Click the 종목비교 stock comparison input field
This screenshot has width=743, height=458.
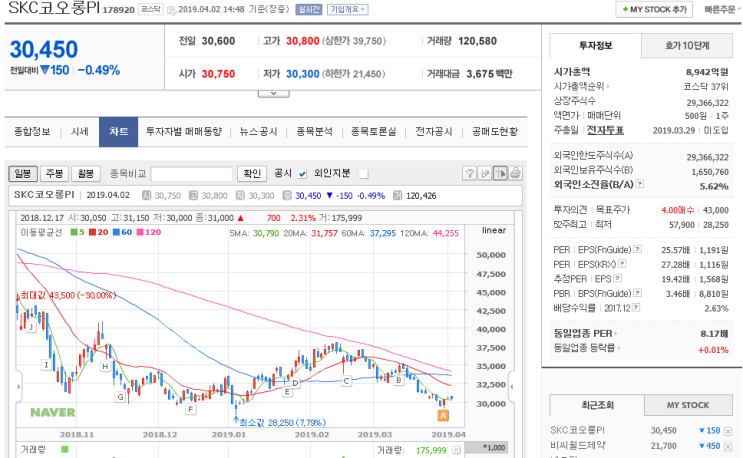point(191,174)
